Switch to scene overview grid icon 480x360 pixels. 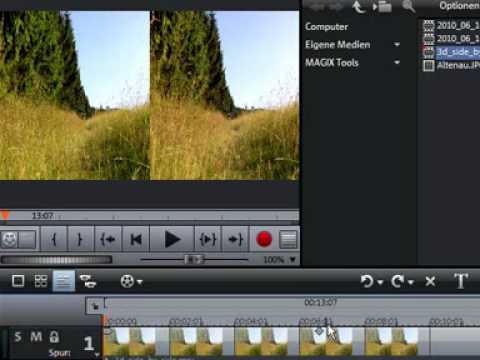coord(41,281)
